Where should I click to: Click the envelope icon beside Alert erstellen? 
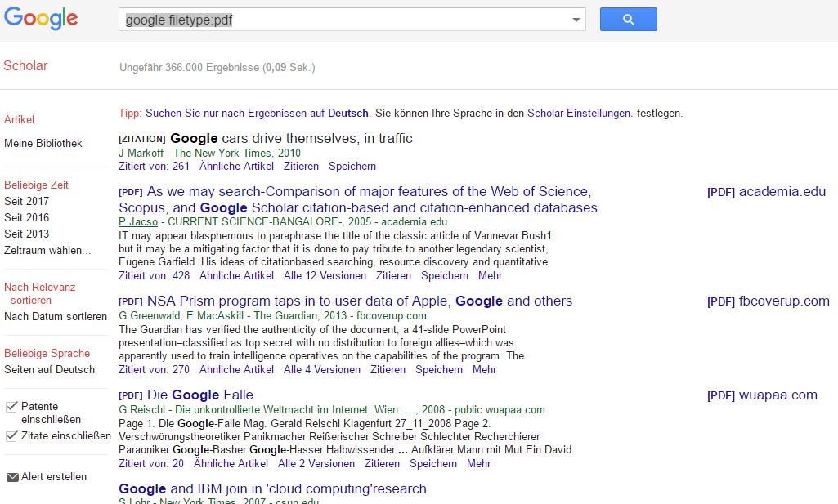click(12, 477)
